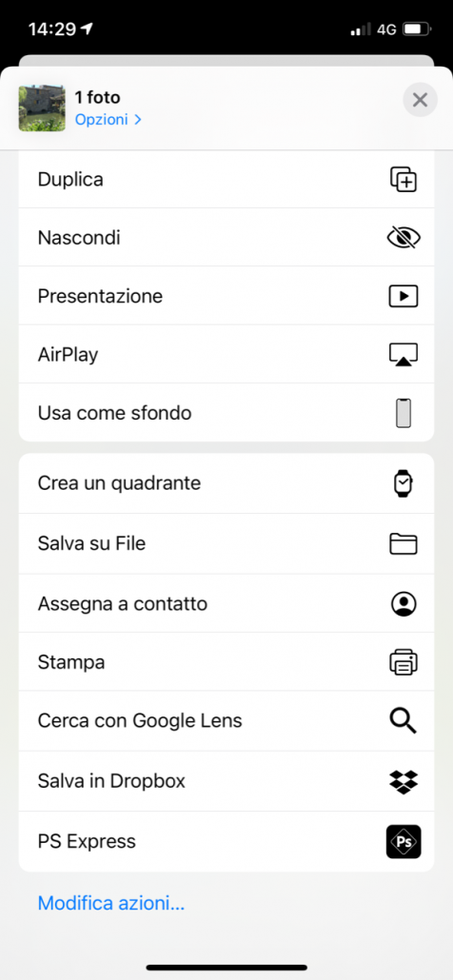The height and width of the screenshot is (980, 453).
Task: Tap the Duplica plus-squares icon
Action: (403, 180)
